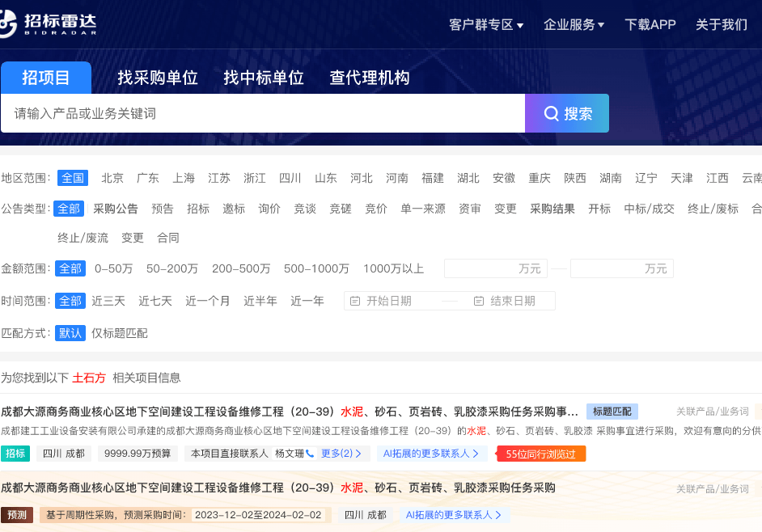
Task: Choose the 近七天 time range
Action: point(155,302)
